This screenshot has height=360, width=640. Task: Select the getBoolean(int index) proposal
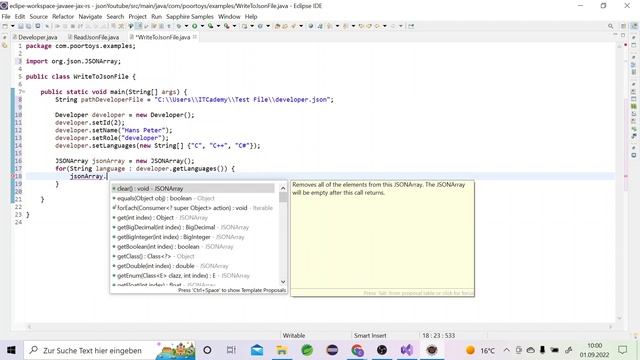[193, 247]
